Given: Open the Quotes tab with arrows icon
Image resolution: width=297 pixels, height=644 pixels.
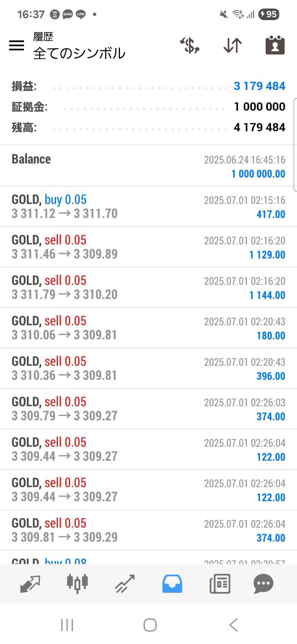Looking at the screenshot, I should pos(30,583).
